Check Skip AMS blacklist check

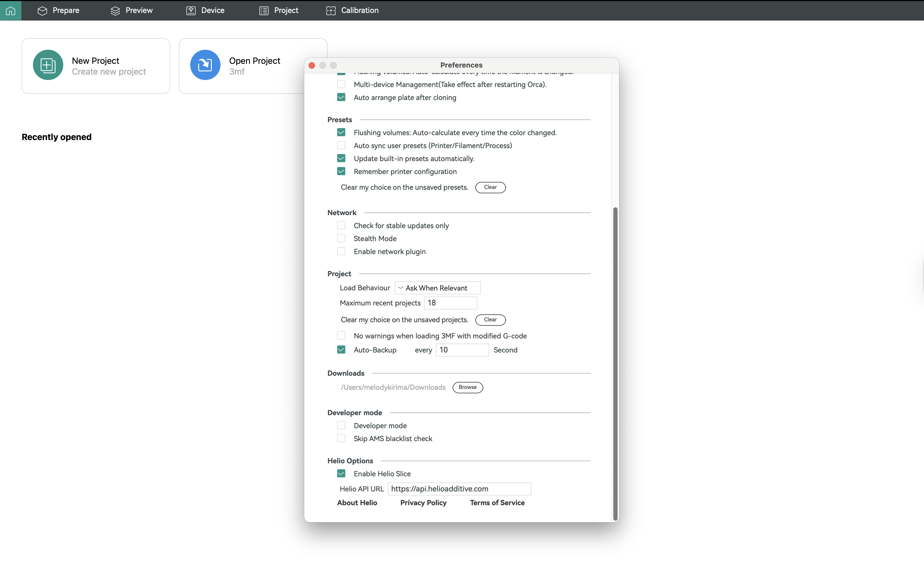point(341,438)
